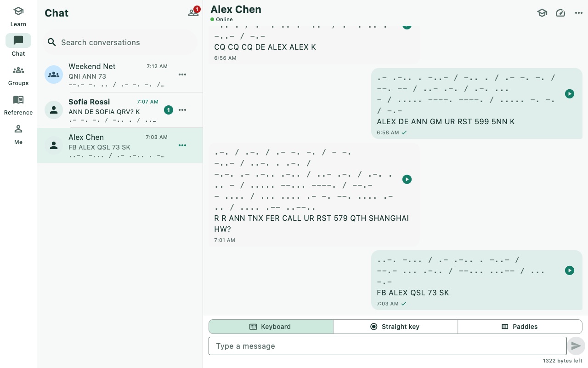
Task: Click the unread badge on Sofia Rossi
Action: point(169,110)
